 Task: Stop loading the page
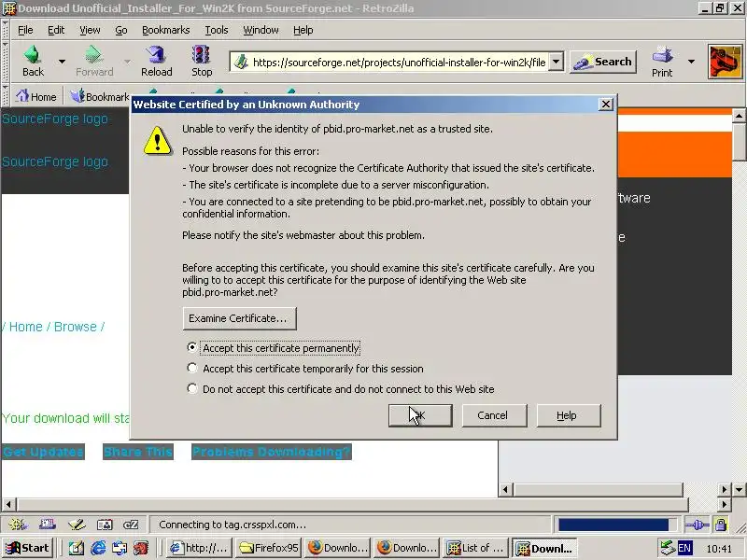click(202, 61)
